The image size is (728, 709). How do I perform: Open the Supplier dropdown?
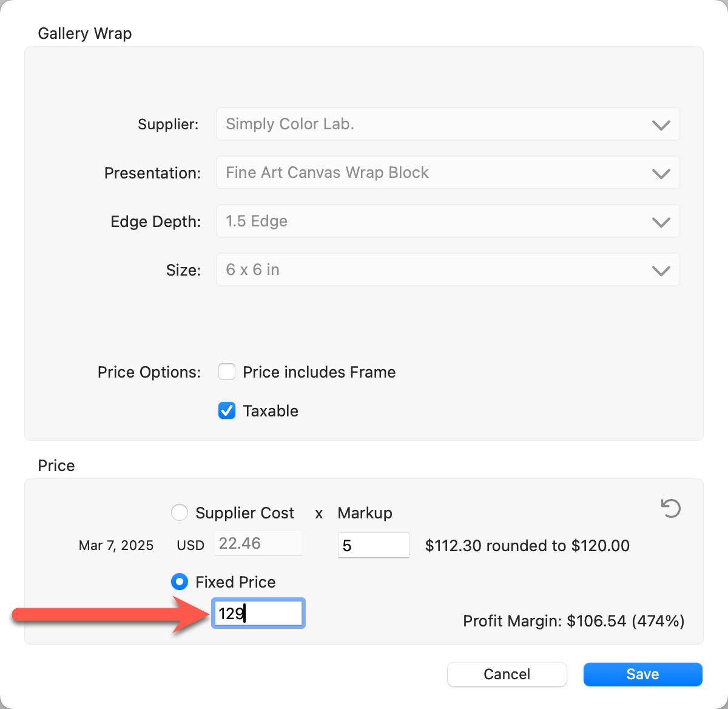click(x=448, y=124)
